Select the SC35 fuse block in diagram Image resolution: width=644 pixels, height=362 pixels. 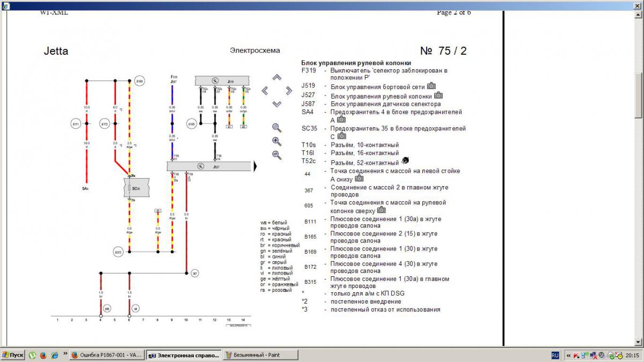coord(136,188)
